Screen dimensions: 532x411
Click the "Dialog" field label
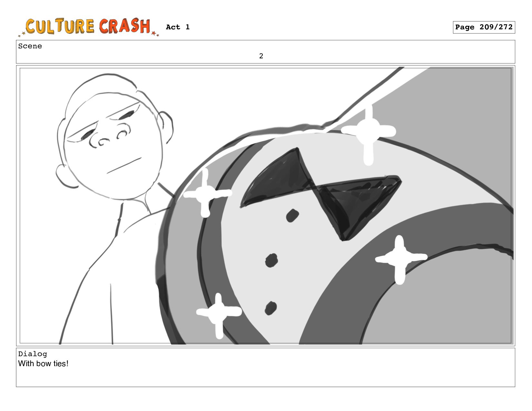coord(33,354)
